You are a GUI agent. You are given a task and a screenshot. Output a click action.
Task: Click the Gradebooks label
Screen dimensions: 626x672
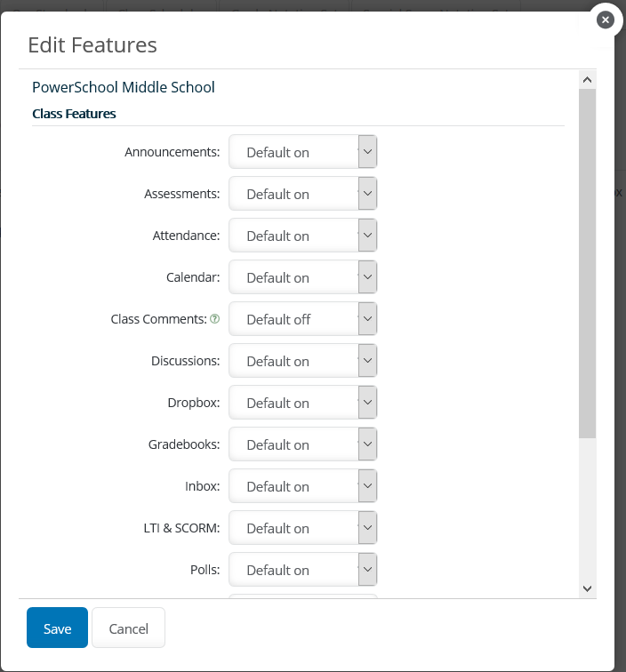point(184,444)
